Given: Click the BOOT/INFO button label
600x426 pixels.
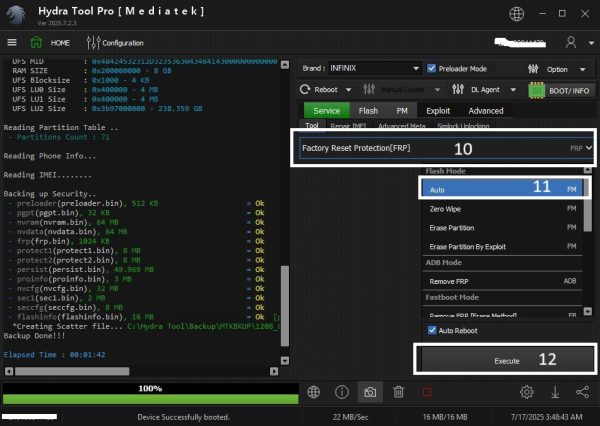Looking at the screenshot, I should point(569,91).
